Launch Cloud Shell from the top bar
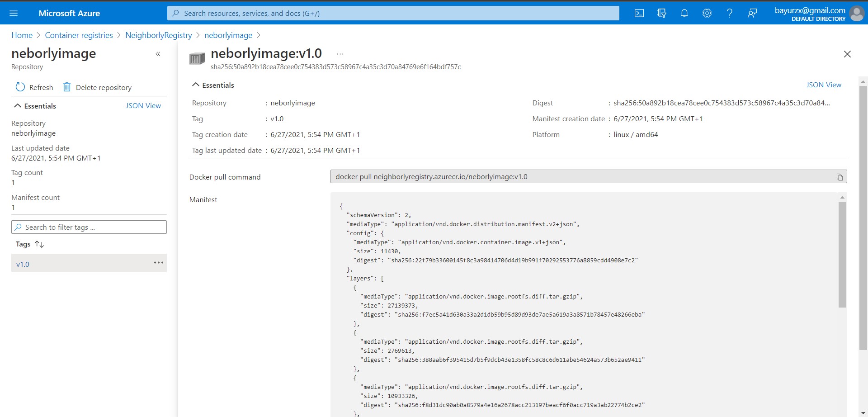Screen dimensions: 868x417 click(x=639, y=13)
